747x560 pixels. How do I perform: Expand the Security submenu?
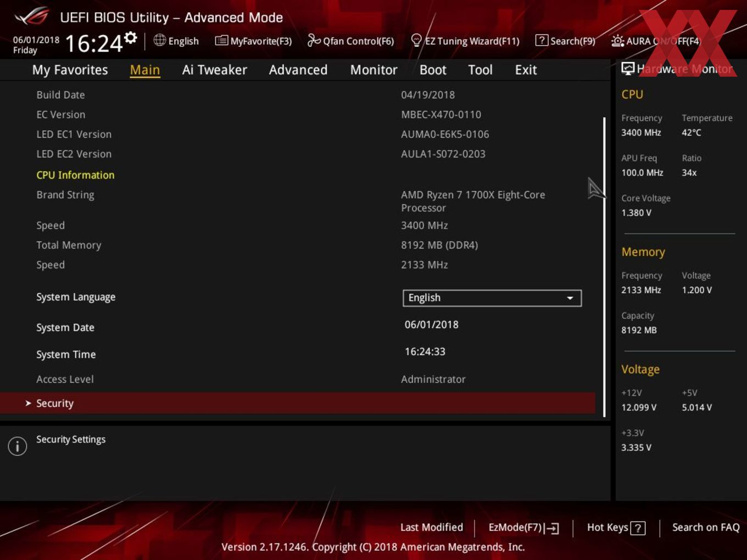(x=298, y=403)
